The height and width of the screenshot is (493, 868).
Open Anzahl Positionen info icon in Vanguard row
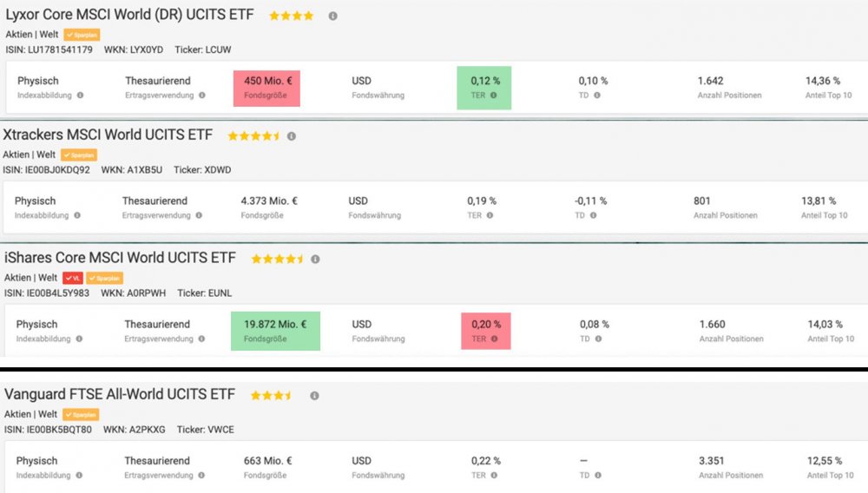[x=769, y=476]
